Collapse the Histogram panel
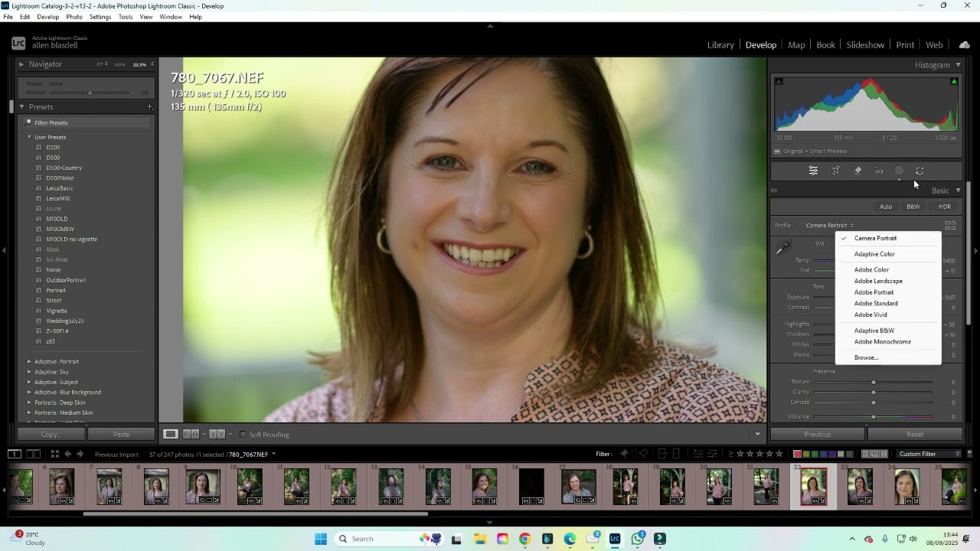The height and width of the screenshot is (551, 980). pos(958,65)
